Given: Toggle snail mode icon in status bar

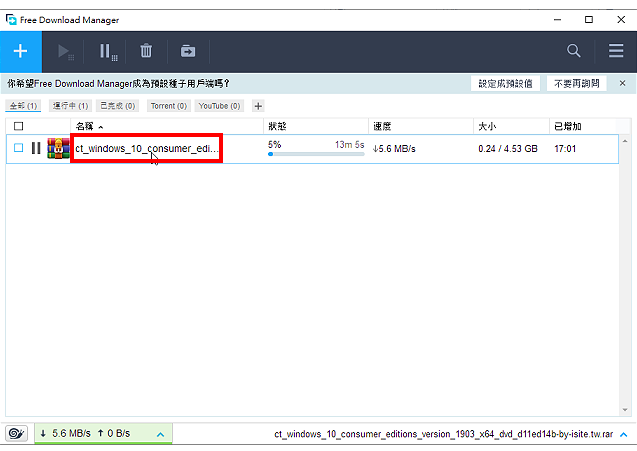Looking at the screenshot, I should [16, 434].
